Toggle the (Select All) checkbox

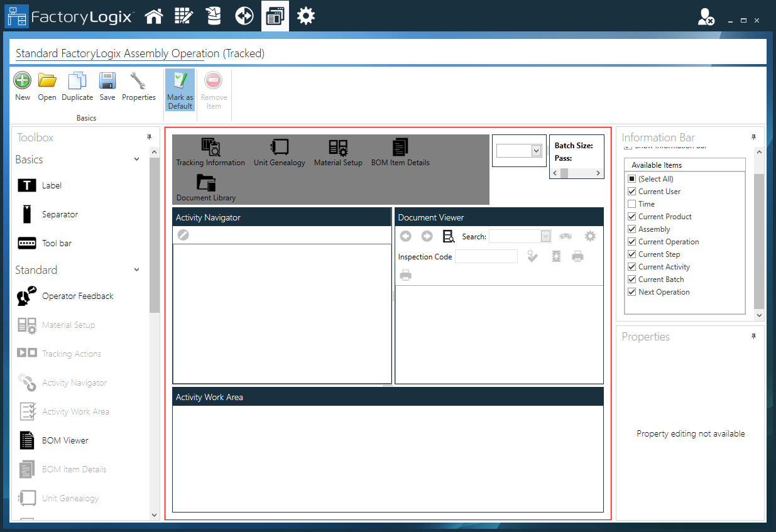[632, 179]
